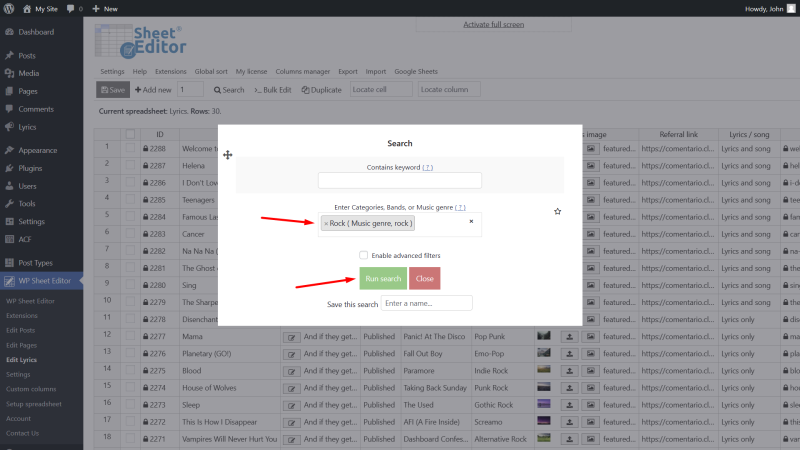Open featured image thumbnail for Sleep row
Image resolution: width=800 pixels, height=450 pixels.
click(x=544, y=404)
